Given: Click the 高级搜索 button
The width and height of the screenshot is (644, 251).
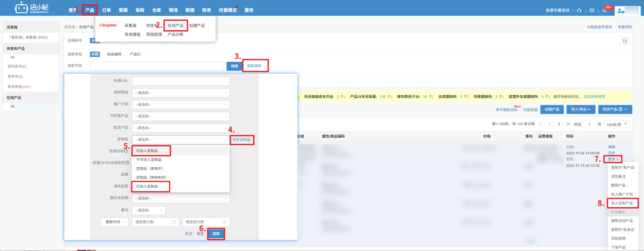Looking at the screenshot, I should 254,66.
